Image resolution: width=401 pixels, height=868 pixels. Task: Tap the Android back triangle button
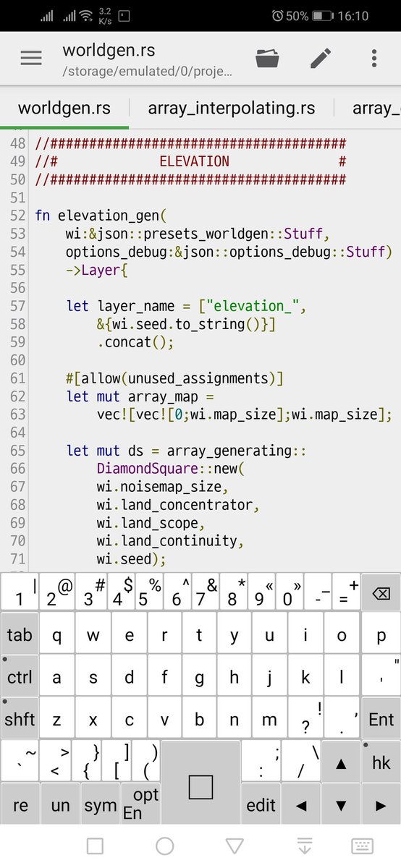[235, 846]
